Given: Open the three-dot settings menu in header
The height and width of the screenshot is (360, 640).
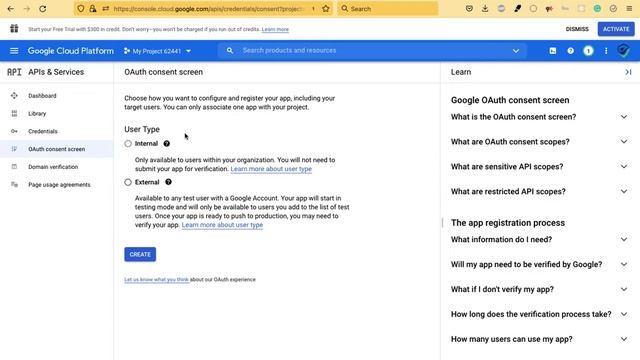Looking at the screenshot, I should 606,51.
